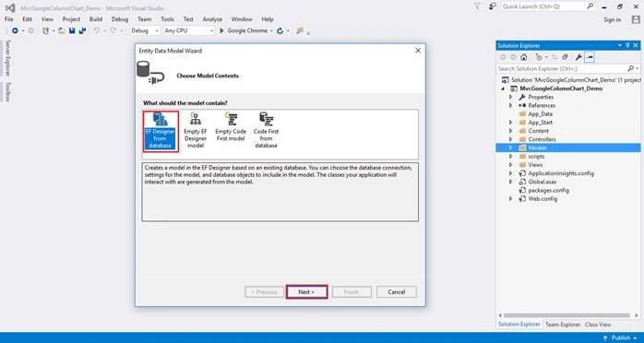
Task: Click the Save All toolbar icon
Action: pos(82,30)
